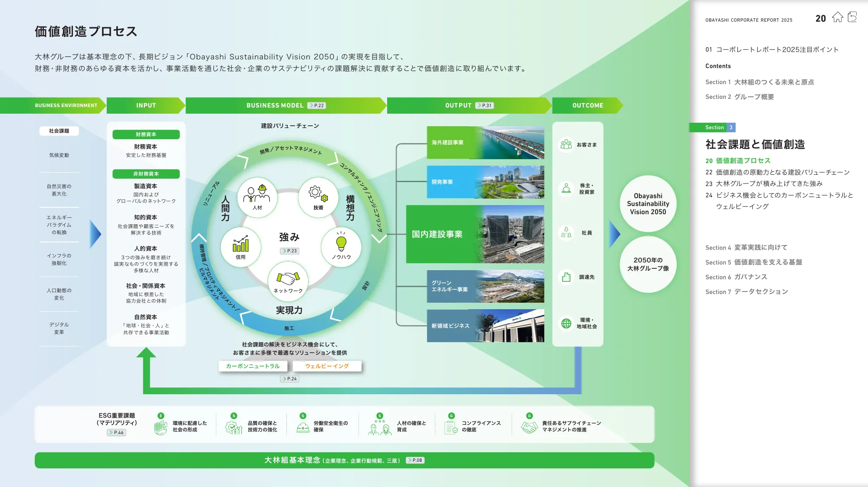
Task: Click the お客さま customers icon
Action: pyautogui.click(x=566, y=144)
